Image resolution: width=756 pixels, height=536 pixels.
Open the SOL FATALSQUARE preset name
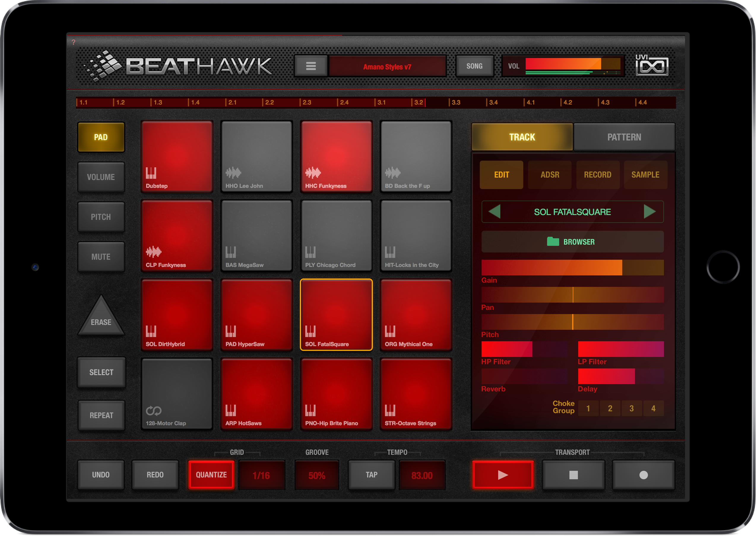pos(573,212)
